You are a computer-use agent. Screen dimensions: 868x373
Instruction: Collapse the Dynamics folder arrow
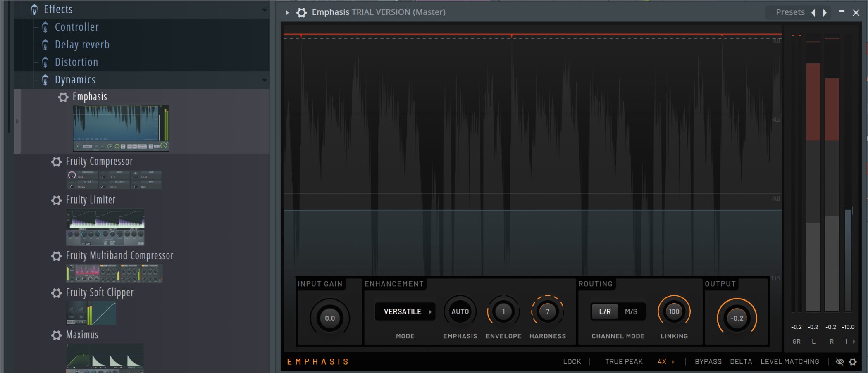coord(265,80)
